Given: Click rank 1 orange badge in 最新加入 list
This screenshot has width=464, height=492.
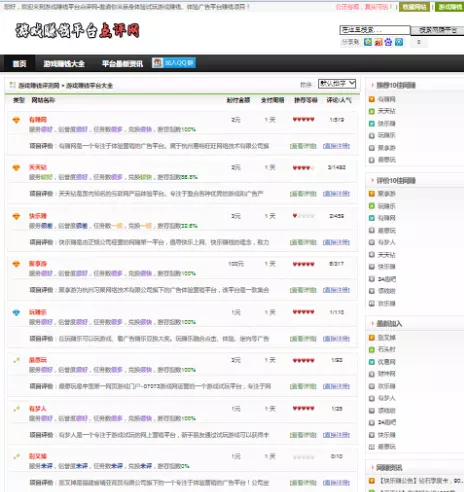Looking at the screenshot, I should pyautogui.click(x=372, y=338).
